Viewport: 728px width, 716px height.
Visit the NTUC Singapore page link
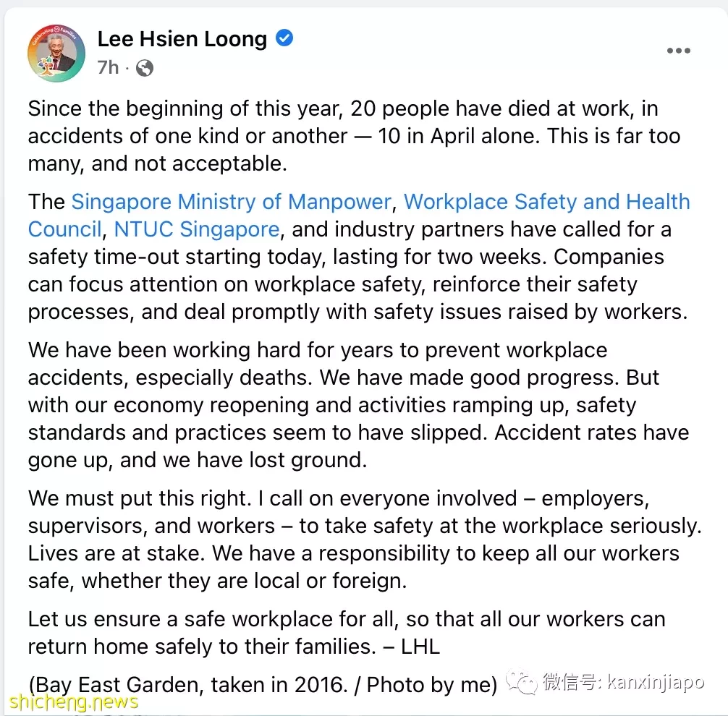(x=197, y=229)
